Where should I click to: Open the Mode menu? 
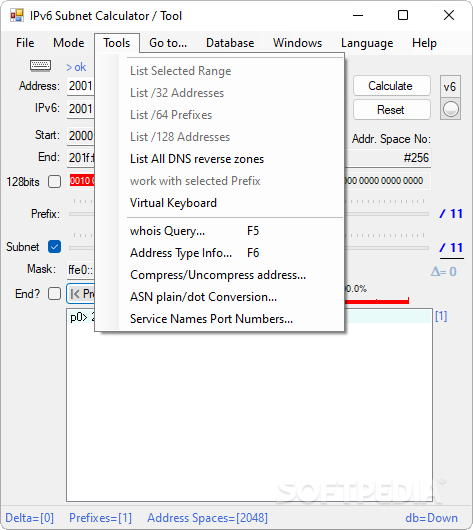pos(69,43)
